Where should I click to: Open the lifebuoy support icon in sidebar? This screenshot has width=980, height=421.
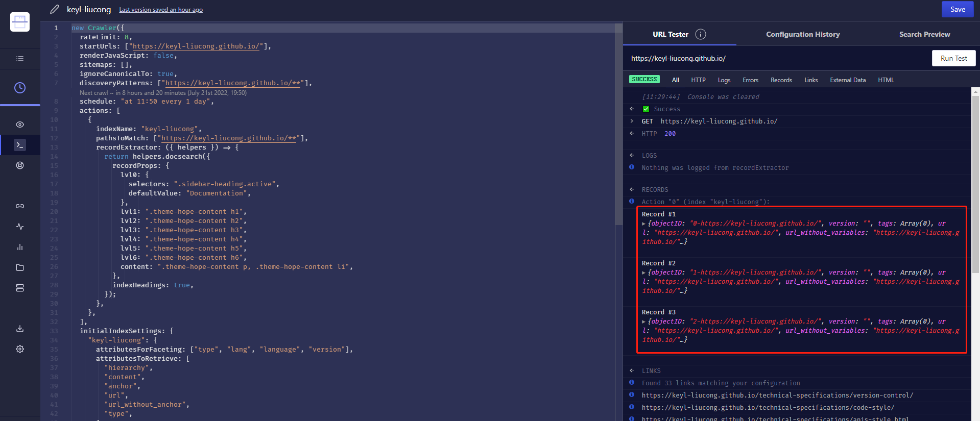20,165
